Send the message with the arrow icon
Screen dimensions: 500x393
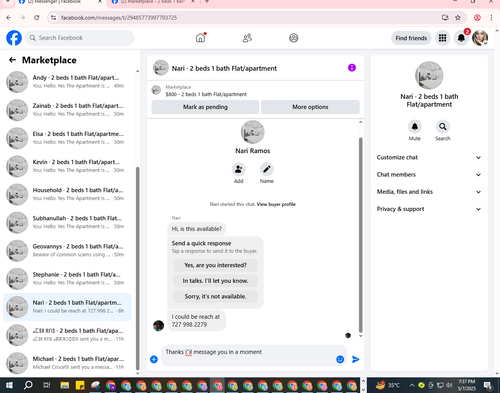click(x=356, y=359)
